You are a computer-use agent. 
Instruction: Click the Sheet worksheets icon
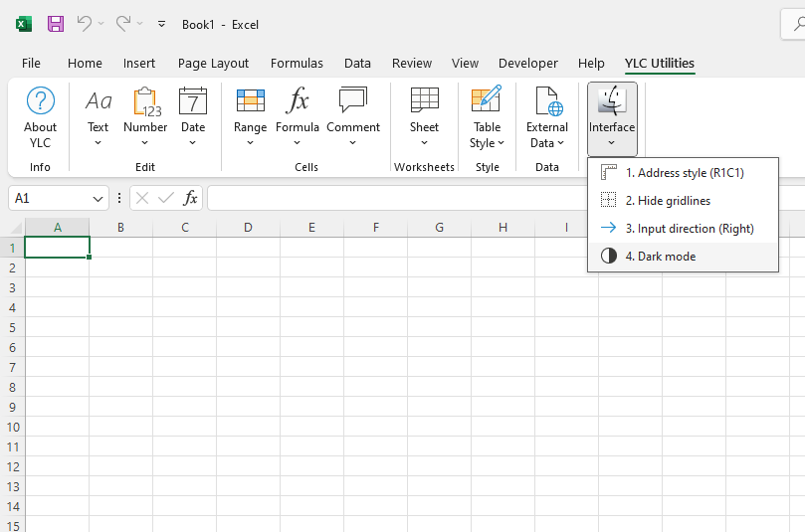pos(424,101)
